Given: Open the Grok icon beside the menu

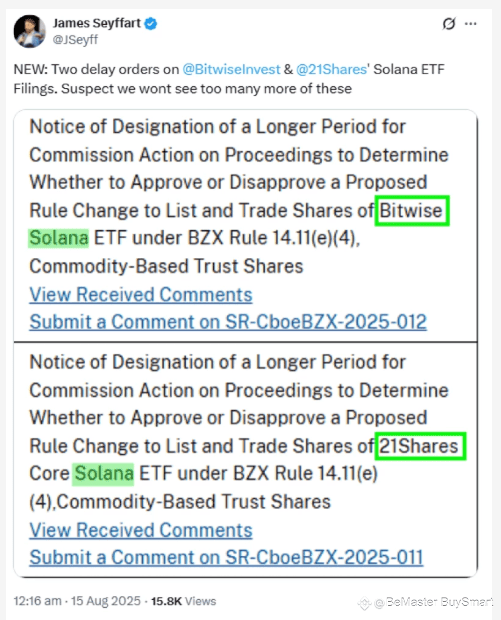Looking at the screenshot, I should (449, 24).
